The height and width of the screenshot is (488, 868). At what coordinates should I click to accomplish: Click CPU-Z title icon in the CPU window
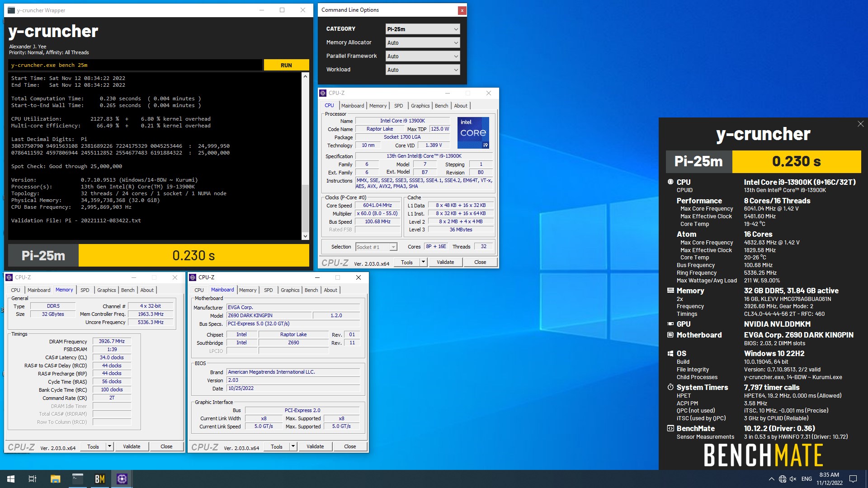[x=323, y=93]
